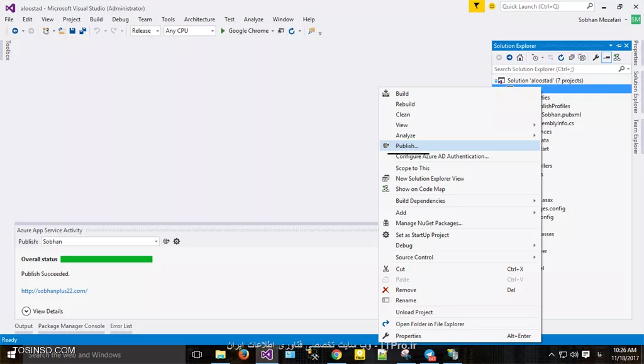Expand the Source Control submenu
The width and height of the screenshot is (644, 364).
tap(460, 257)
